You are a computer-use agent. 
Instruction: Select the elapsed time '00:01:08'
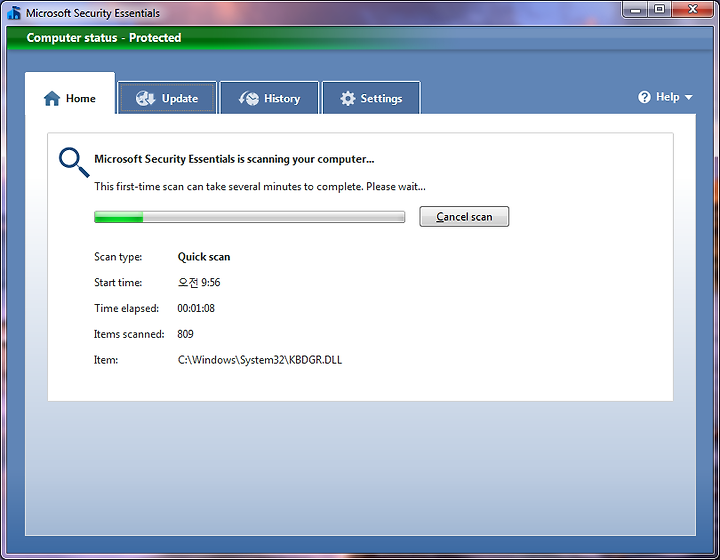[x=196, y=308]
